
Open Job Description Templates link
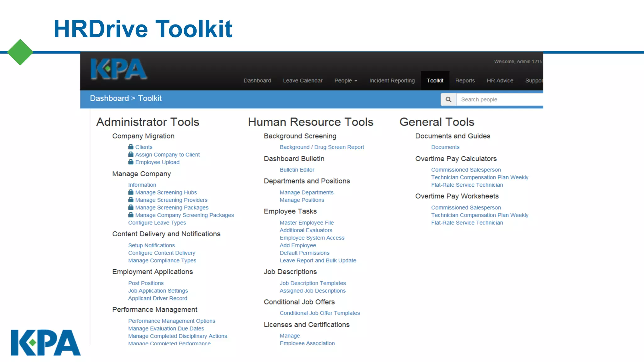point(313,283)
